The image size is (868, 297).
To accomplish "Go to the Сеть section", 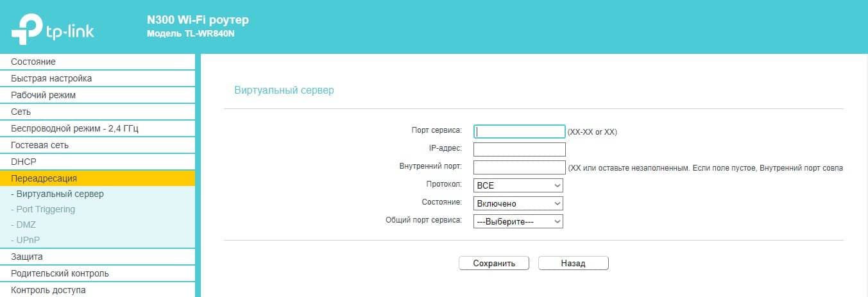I will point(21,112).
